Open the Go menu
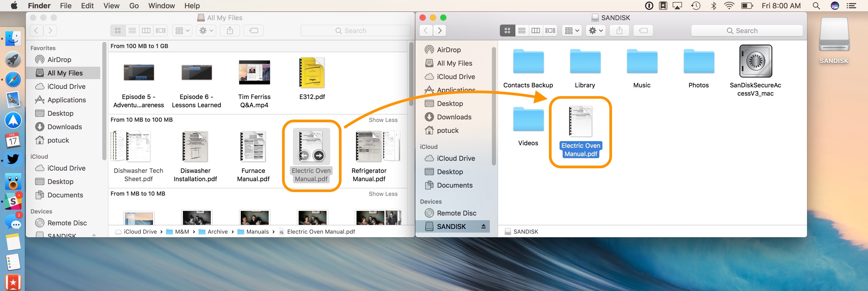 (x=134, y=5)
